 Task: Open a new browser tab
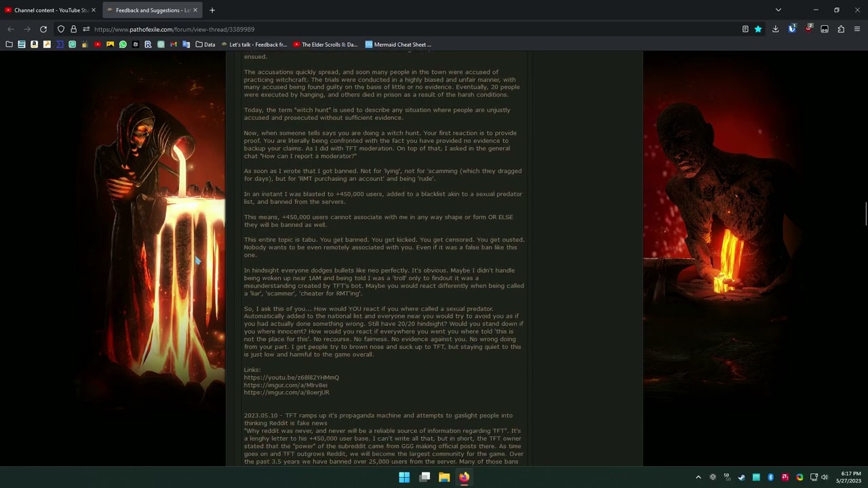[x=212, y=10]
